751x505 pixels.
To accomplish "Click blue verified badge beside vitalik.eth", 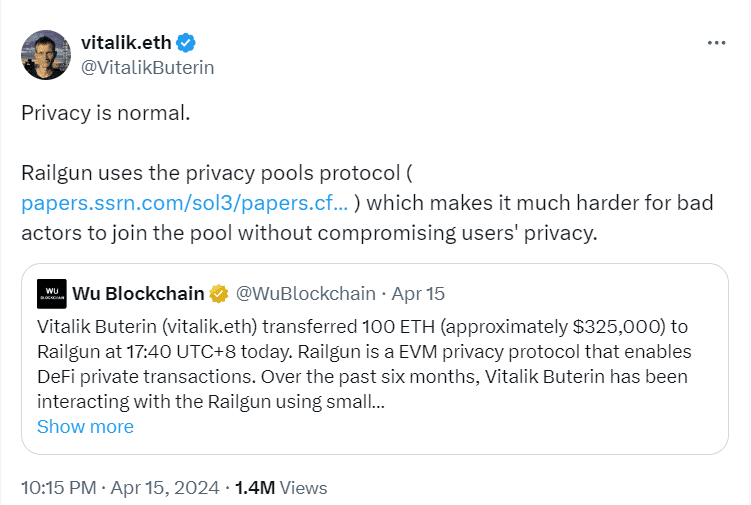I will click(186, 43).
